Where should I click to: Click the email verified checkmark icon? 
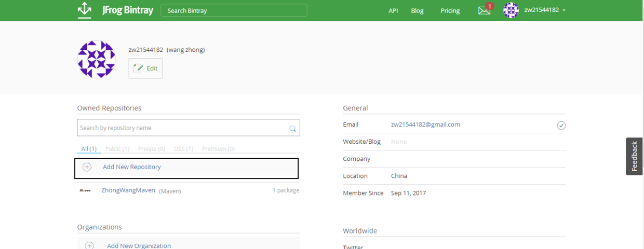561,125
